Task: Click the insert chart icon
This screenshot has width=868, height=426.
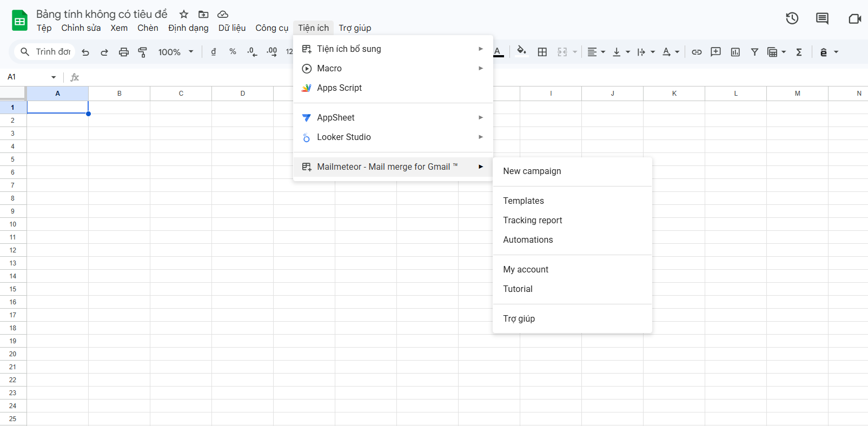Action: coord(735,52)
